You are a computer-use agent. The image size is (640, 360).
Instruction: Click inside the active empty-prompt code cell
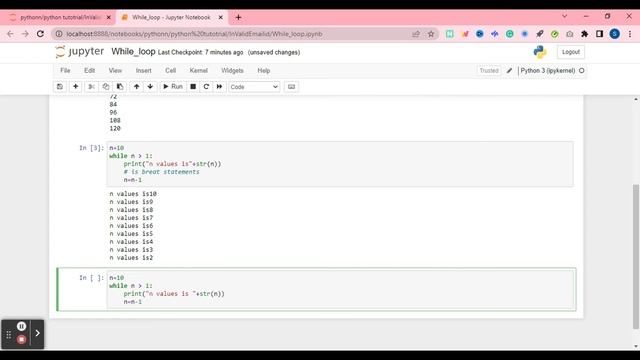[x=340, y=289]
